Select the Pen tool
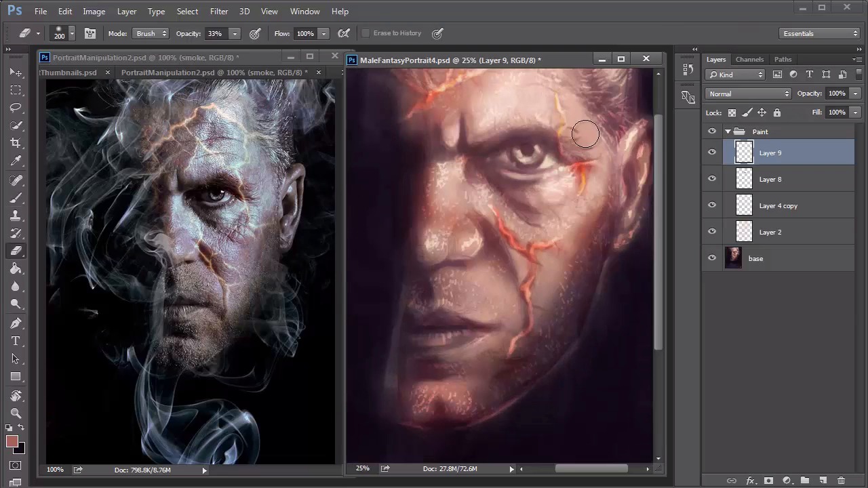 pyautogui.click(x=16, y=323)
